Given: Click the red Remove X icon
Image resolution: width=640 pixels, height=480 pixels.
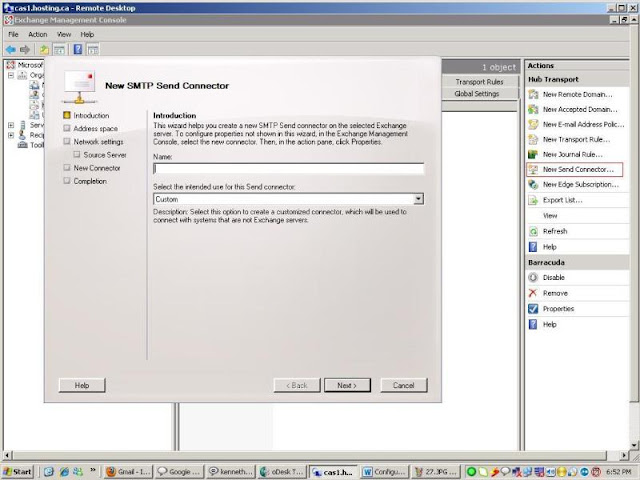Looking at the screenshot, I should pyautogui.click(x=533, y=293).
